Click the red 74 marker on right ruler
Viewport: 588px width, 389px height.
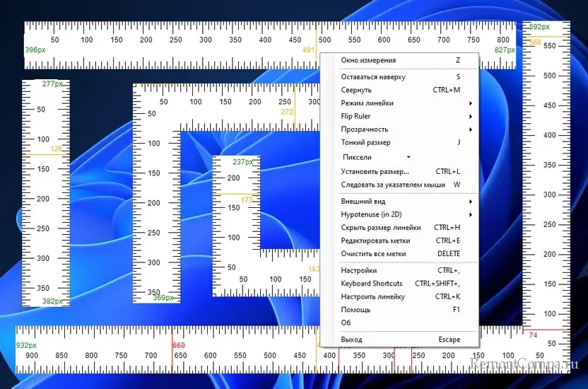[x=533, y=335]
